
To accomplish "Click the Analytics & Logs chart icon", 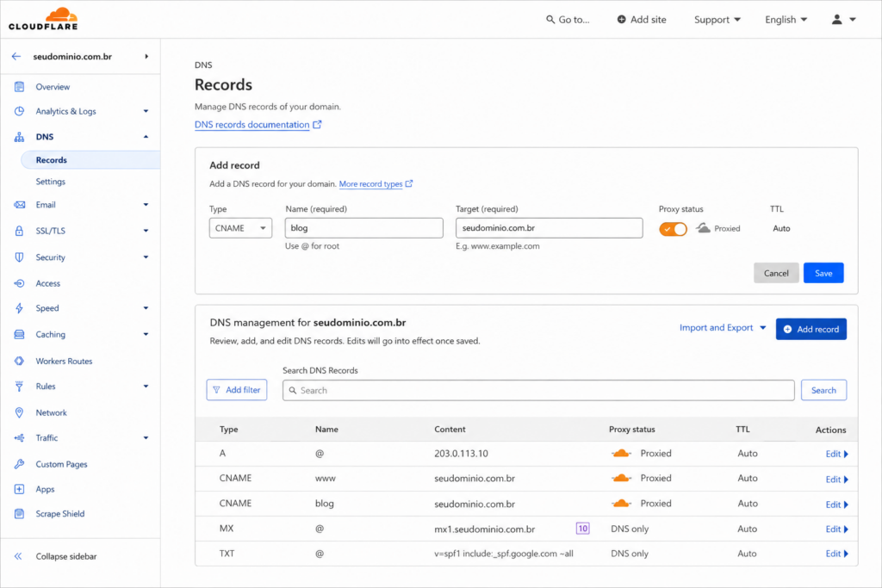I will pyautogui.click(x=19, y=111).
